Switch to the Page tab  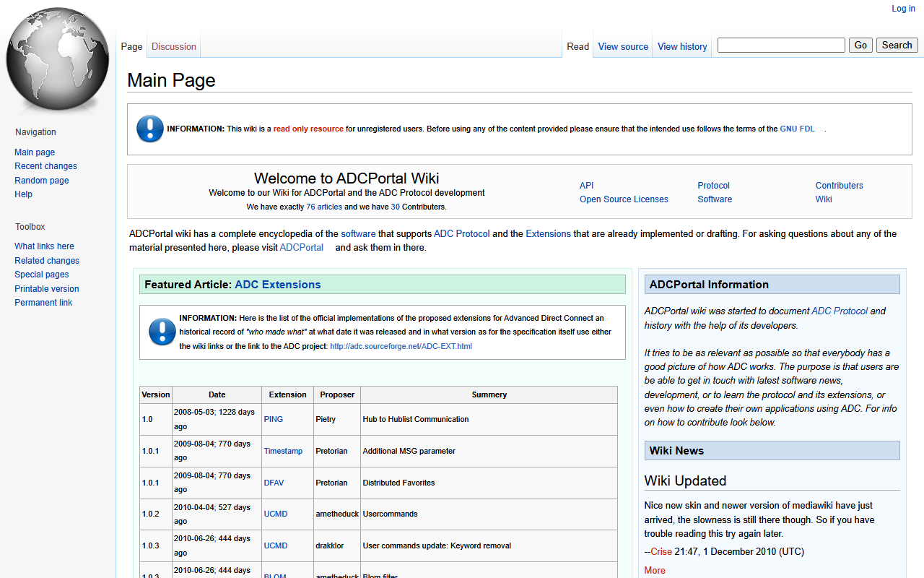pos(131,46)
